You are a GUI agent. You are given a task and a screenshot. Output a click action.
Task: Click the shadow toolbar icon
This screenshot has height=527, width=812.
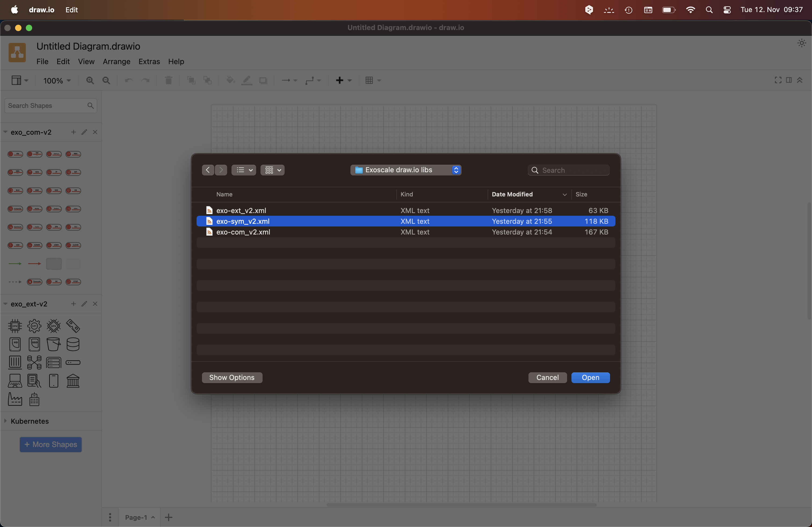click(263, 80)
